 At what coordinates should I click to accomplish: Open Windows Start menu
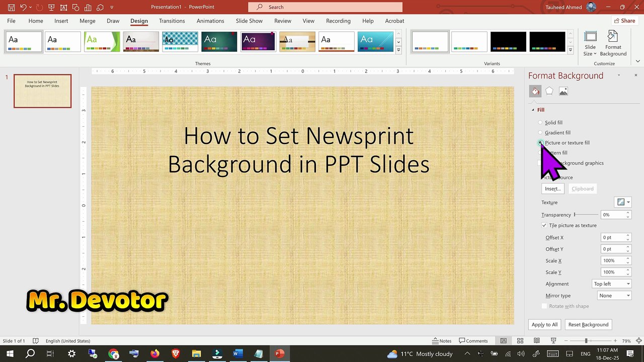10,353
